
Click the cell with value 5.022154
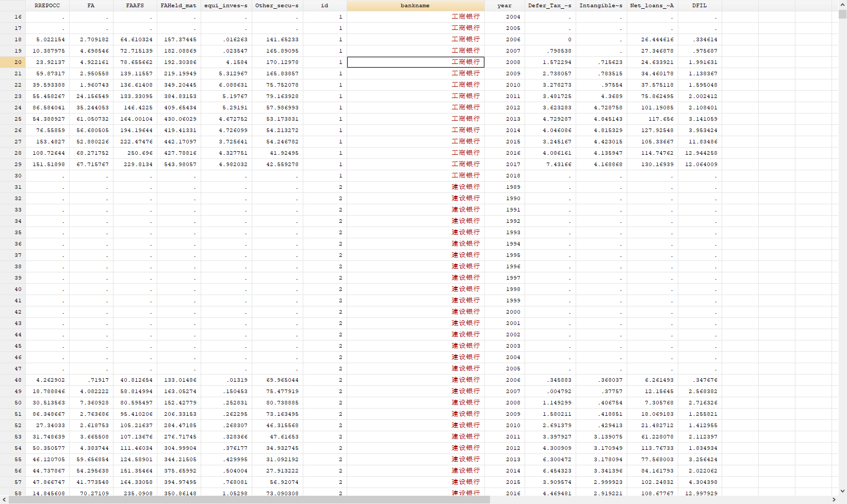[47, 40]
